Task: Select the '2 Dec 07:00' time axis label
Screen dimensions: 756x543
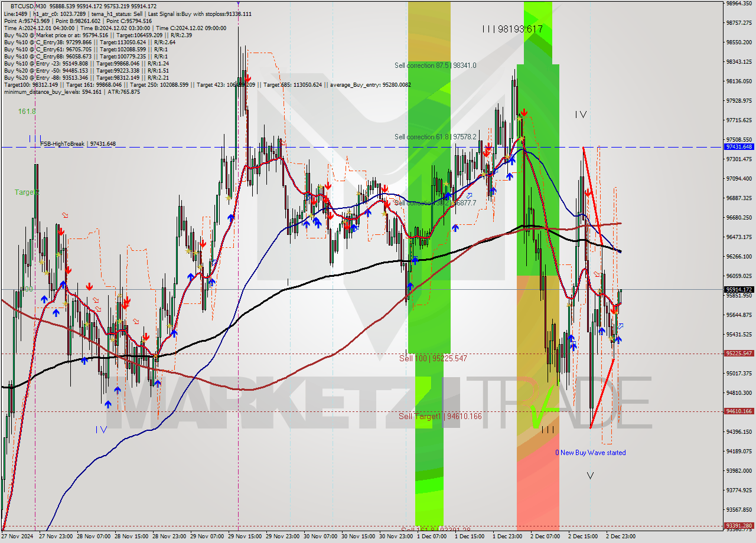Action: (x=546, y=537)
